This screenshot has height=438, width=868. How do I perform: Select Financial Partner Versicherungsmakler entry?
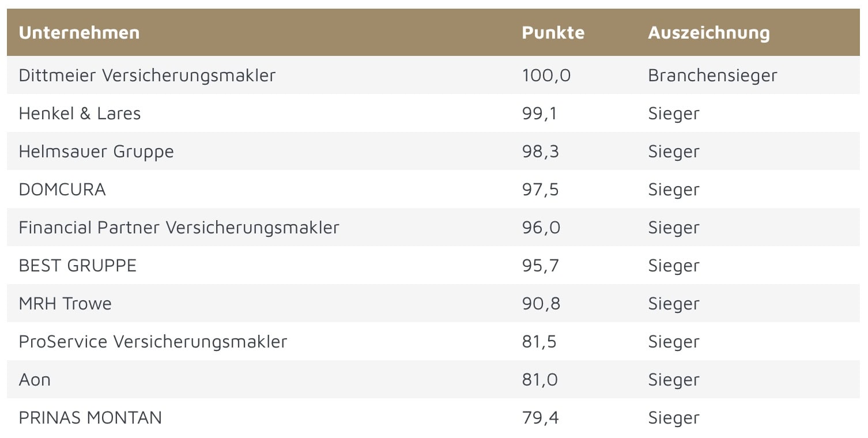(179, 228)
